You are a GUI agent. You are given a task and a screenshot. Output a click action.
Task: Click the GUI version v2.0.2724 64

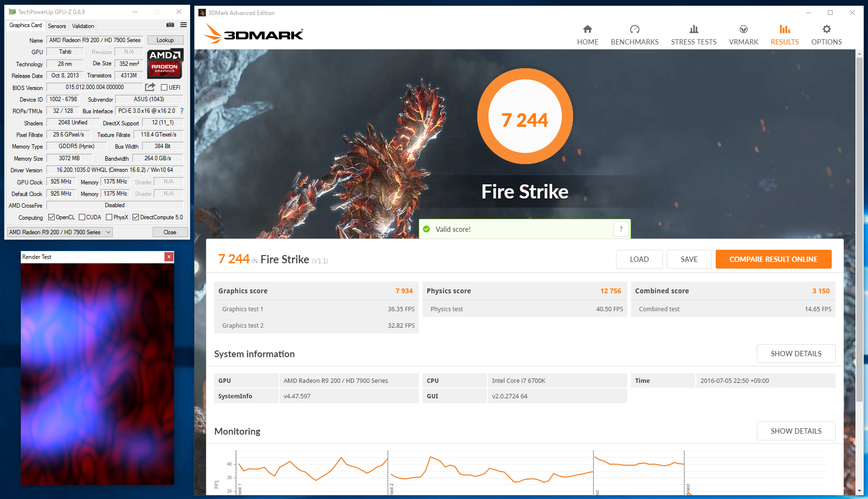tap(557, 396)
